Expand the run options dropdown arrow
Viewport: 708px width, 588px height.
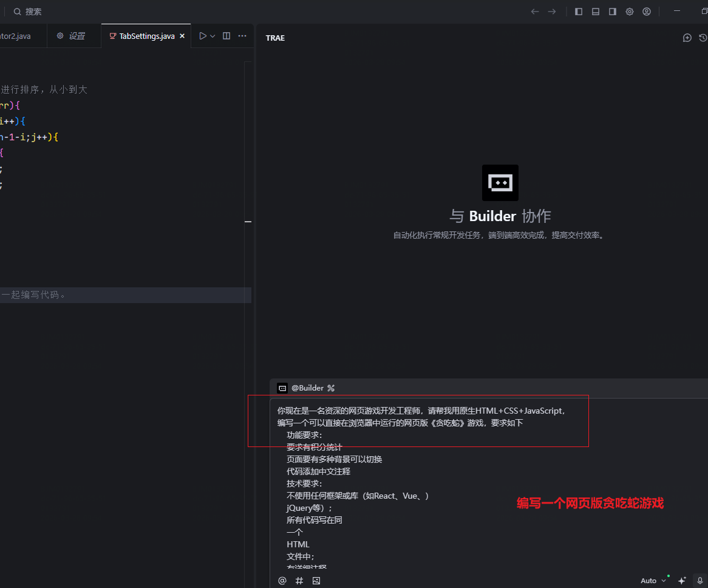tap(213, 36)
